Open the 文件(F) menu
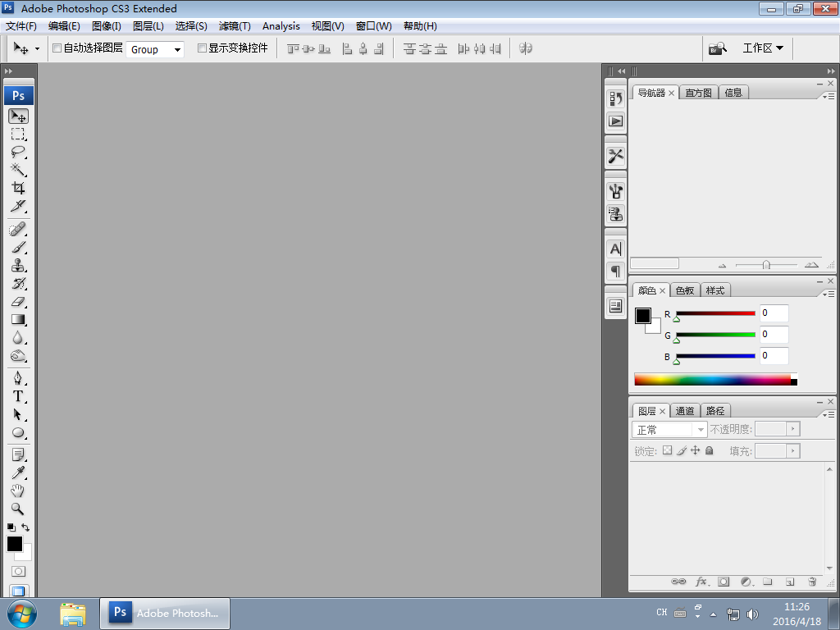The image size is (840, 630). 21,26
